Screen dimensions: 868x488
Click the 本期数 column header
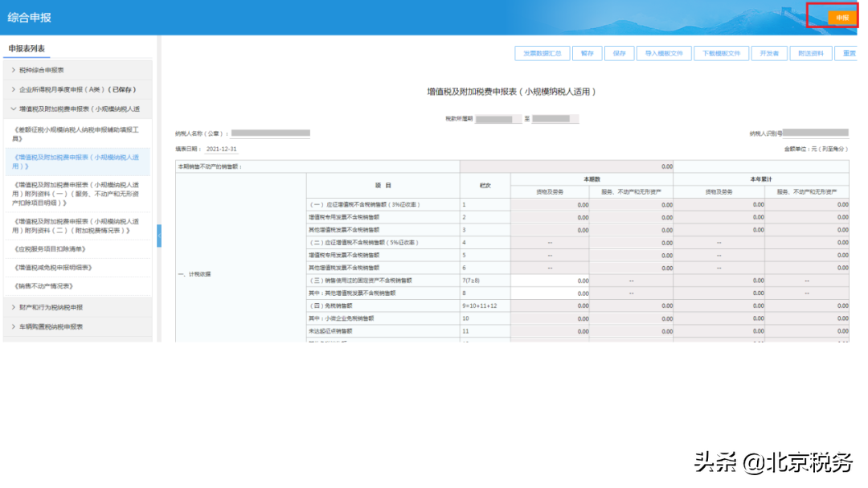pyautogui.click(x=592, y=179)
